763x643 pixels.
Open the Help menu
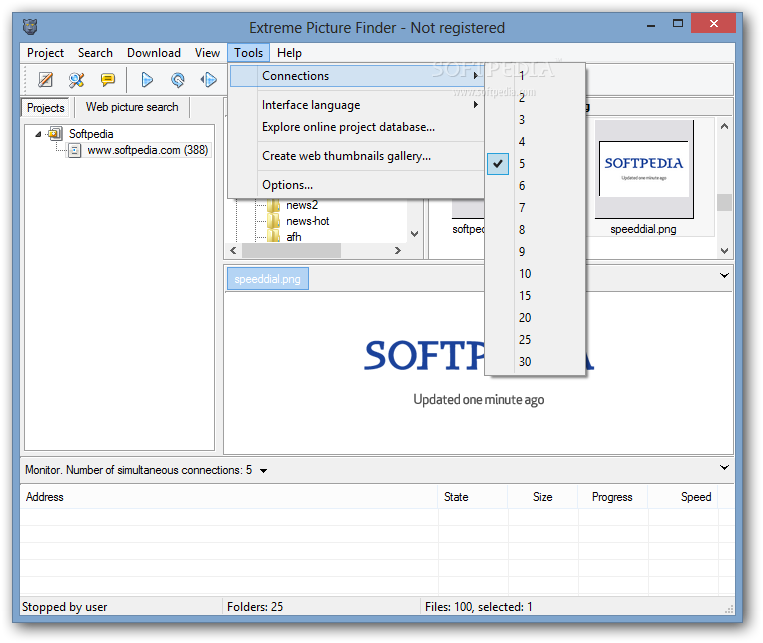289,53
